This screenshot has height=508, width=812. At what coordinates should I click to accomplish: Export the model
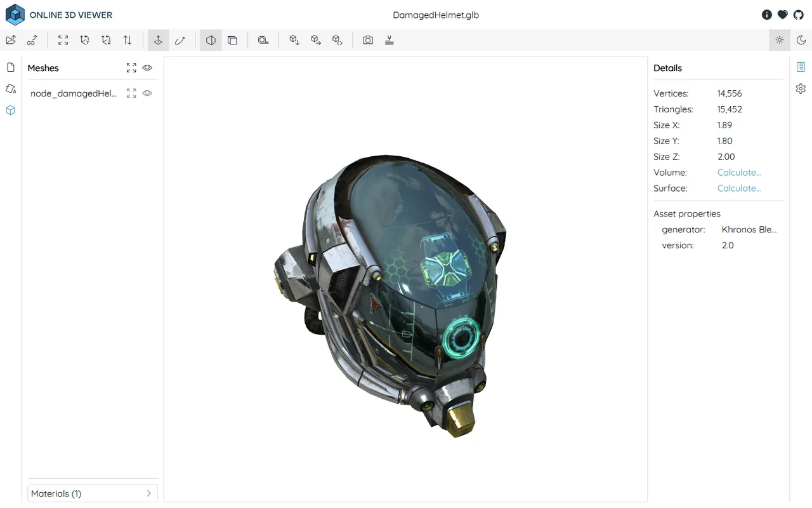coord(315,40)
